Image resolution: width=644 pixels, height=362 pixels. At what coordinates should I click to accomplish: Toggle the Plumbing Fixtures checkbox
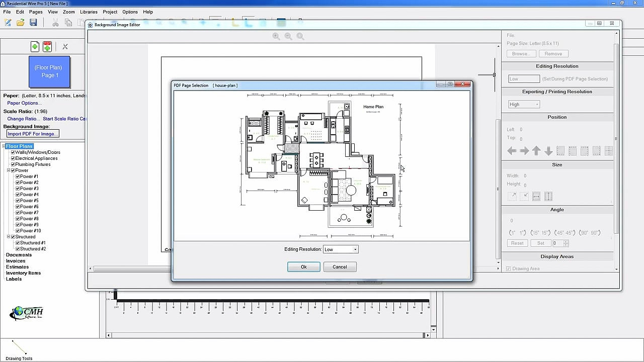click(x=13, y=164)
